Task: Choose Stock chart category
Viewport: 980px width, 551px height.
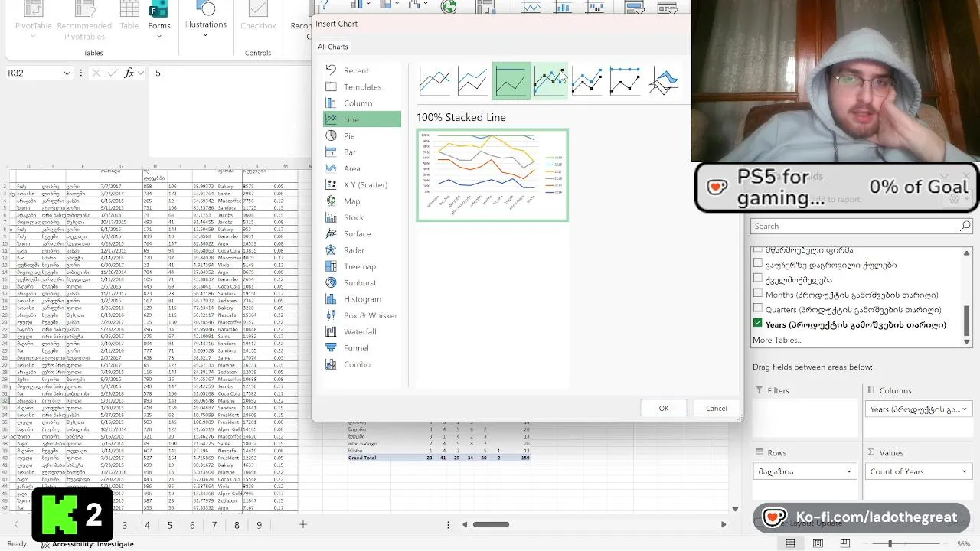Action: pos(354,217)
